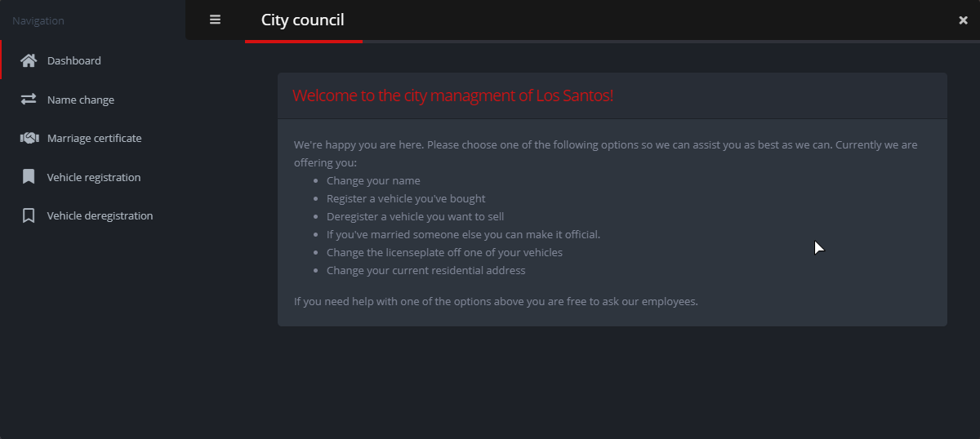Viewport: 980px width, 439px height.
Task: Close the City council window with the X
Action: 963,20
